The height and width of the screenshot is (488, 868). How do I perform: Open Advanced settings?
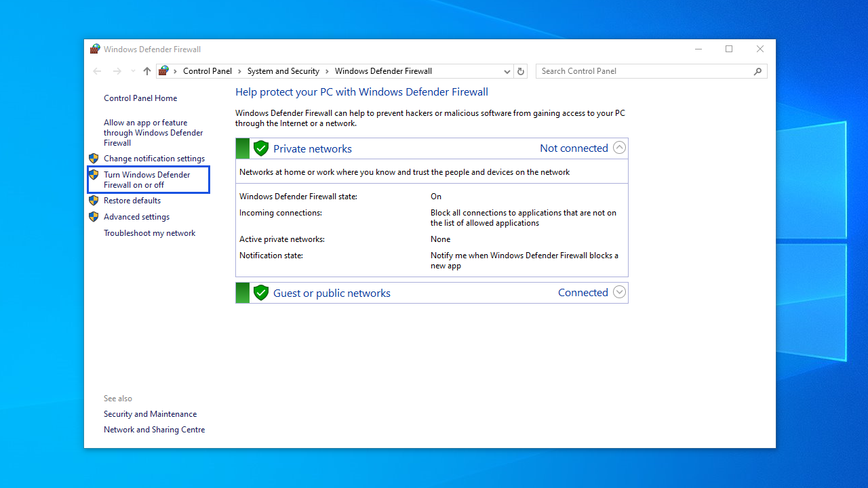(x=136, y=217)
